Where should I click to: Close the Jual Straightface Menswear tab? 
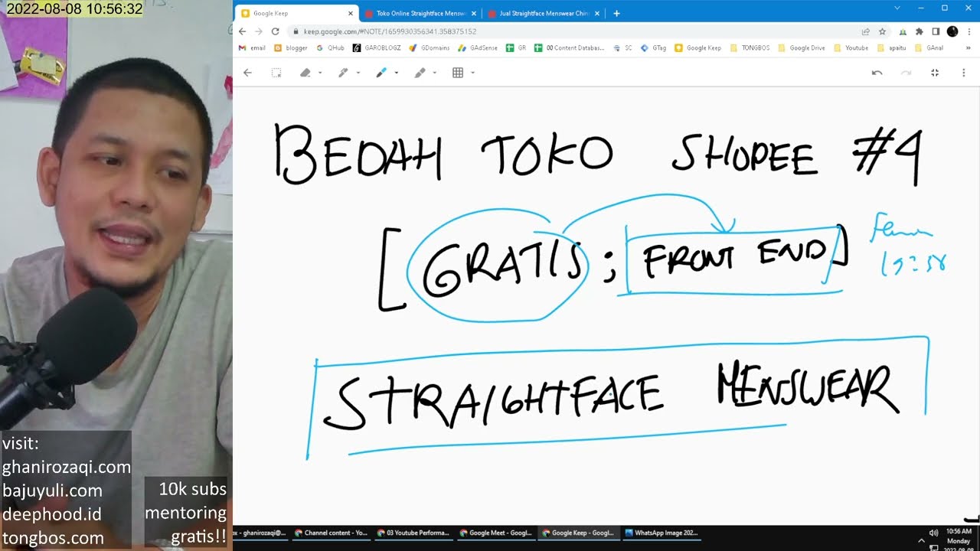pyautogui.click(x=596, y=13)
